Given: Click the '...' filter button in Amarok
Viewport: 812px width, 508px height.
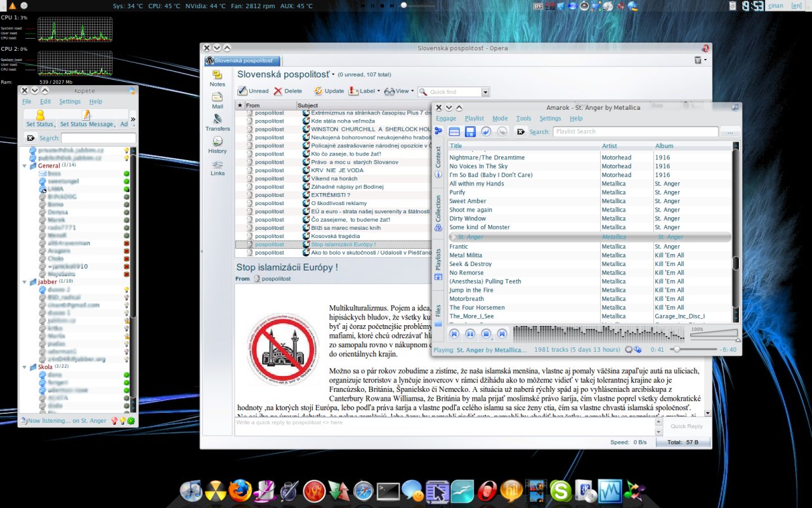Looking at the screenshot, I should (730, 131).
